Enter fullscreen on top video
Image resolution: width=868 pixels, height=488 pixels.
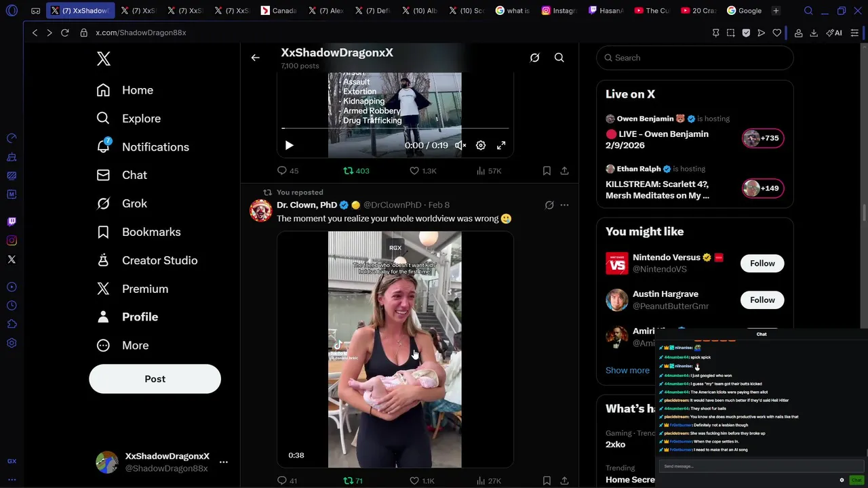pyautogui.click(x=501, y=145)
